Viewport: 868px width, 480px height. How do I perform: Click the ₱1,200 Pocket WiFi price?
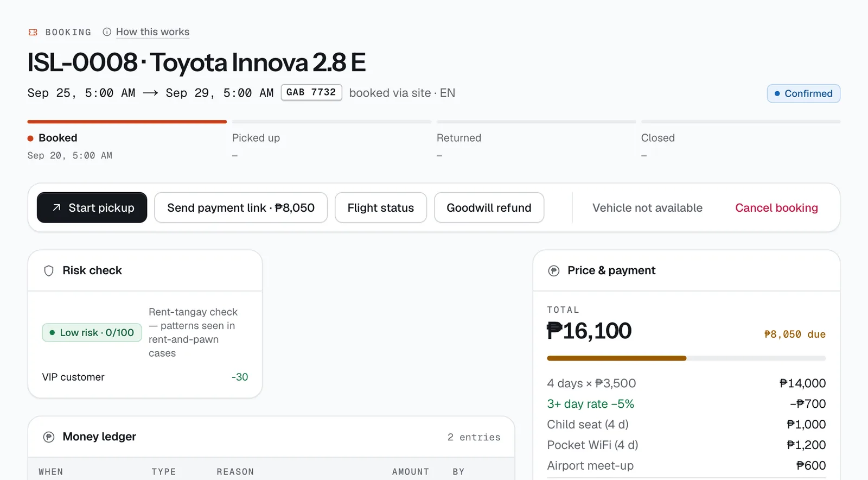pyautogui.click(x=806, y=445)
